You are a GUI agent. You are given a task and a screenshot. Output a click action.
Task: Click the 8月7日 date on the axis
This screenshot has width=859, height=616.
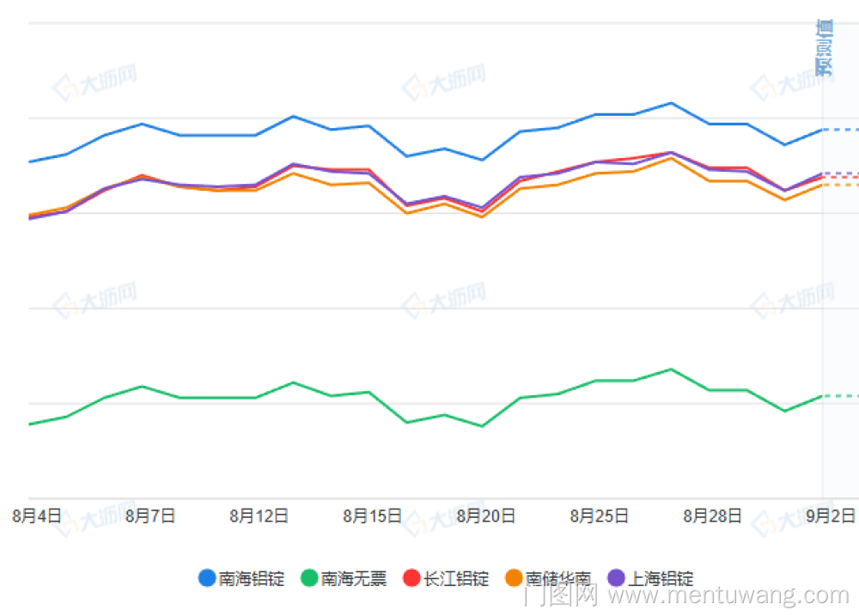point(150,515)
